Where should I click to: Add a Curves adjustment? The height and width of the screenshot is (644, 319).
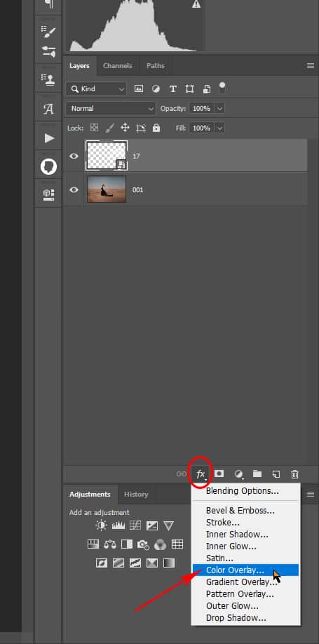tap(135, 525)
